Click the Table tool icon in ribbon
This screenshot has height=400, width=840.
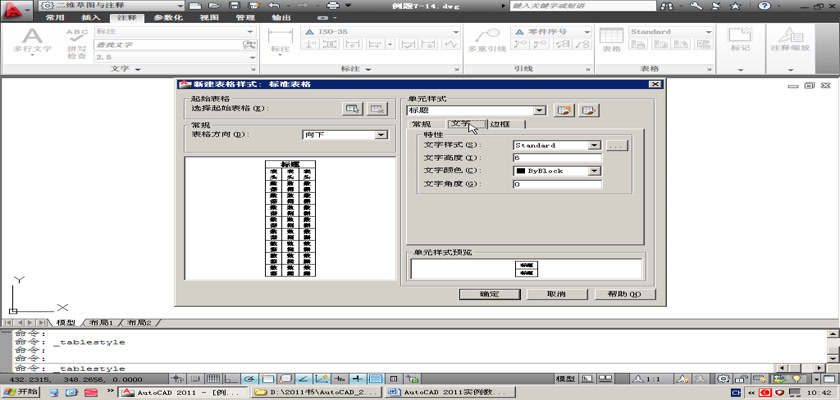click(x=611, y=36)
